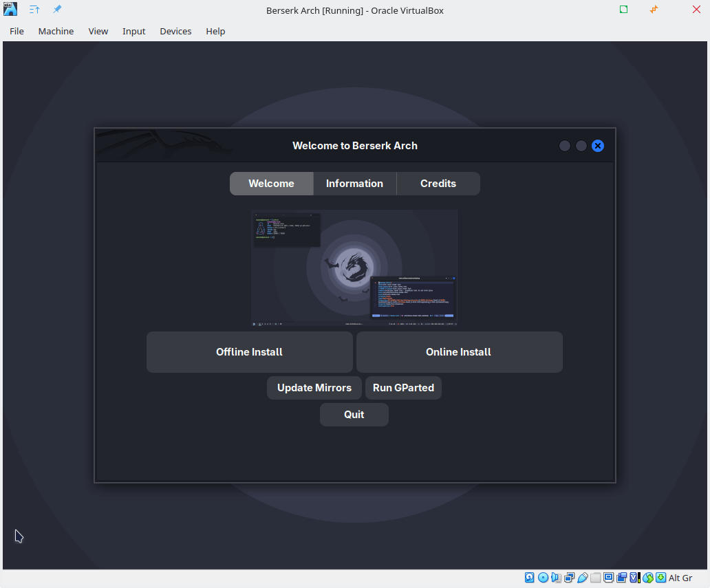Switch to the Credits tab
Image resolution: width=710 pixels, height=588 pixels.
438,184
